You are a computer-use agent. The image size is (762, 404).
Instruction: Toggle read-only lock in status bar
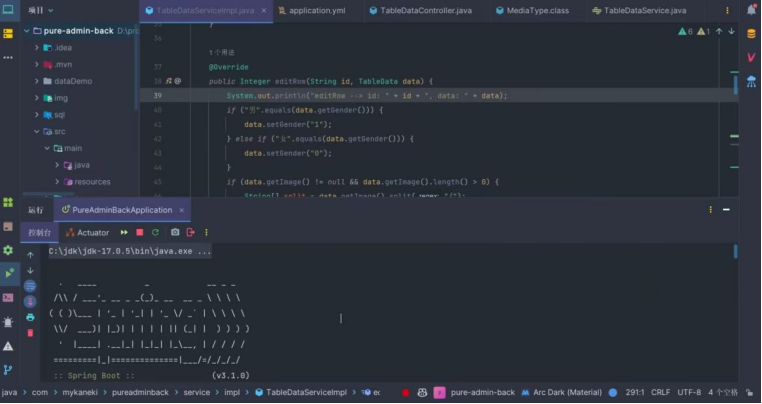[751, 392]
